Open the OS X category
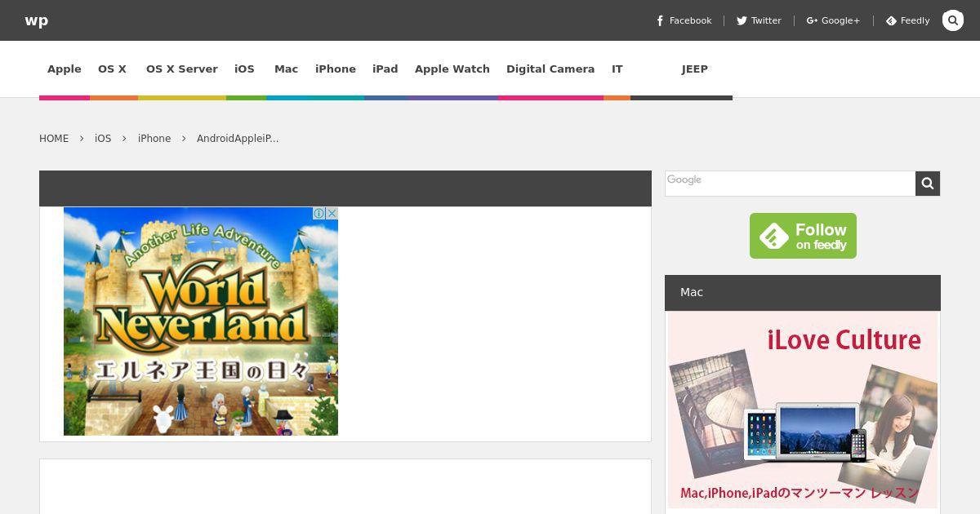Screen dimensions: 980x514 click(113, 69)
